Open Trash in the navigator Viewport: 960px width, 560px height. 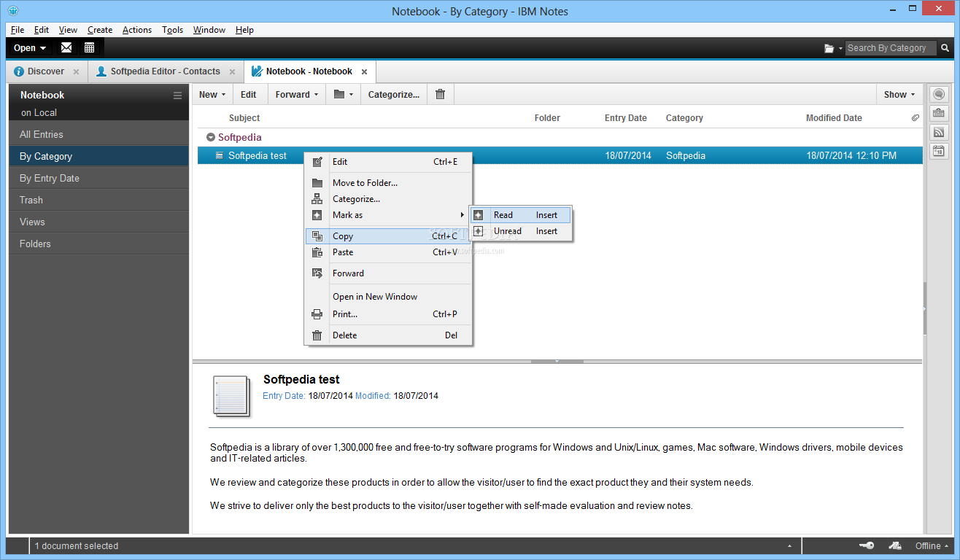99,200
